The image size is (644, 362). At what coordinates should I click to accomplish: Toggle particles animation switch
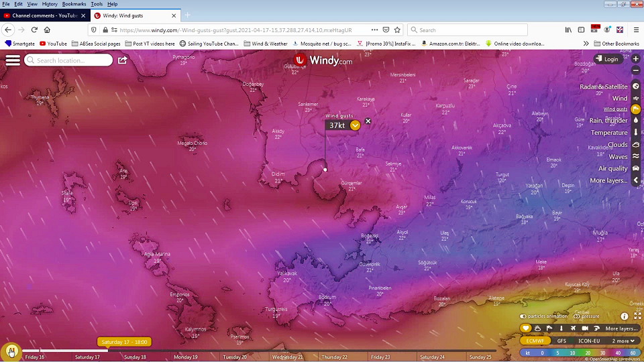[523, 316]
